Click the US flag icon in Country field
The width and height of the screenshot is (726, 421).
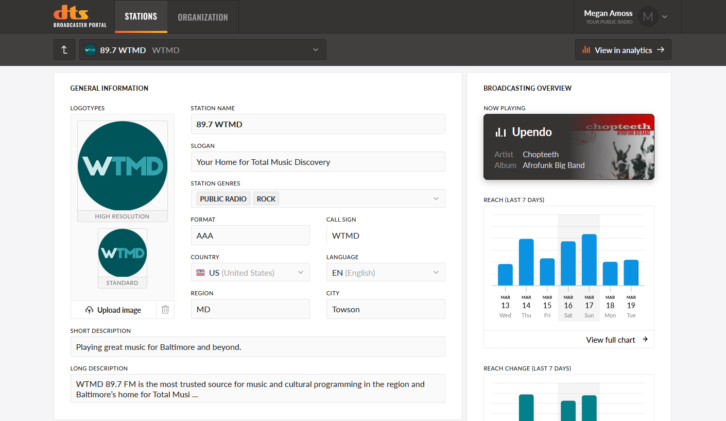tap(200, 272)
